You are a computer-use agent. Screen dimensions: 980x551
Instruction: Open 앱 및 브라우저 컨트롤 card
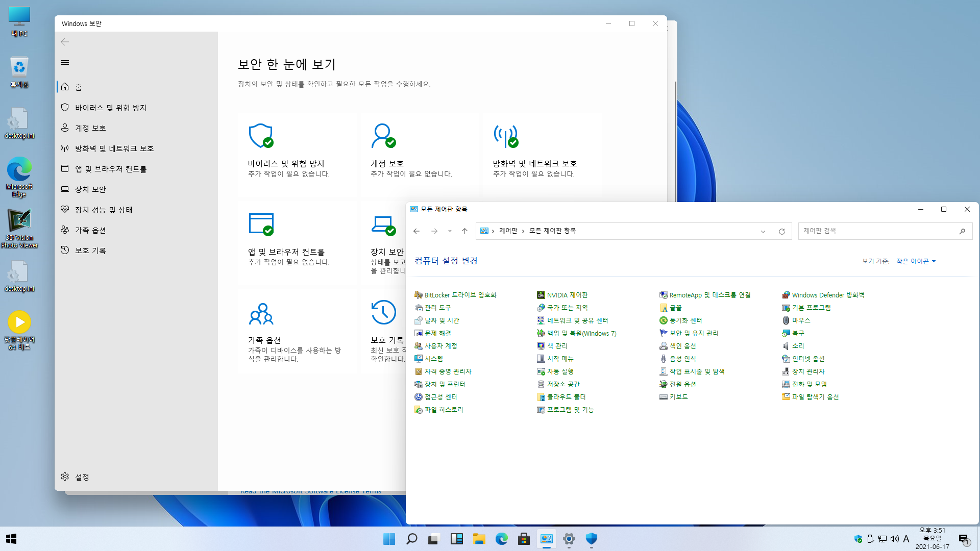tap(297, 242)
